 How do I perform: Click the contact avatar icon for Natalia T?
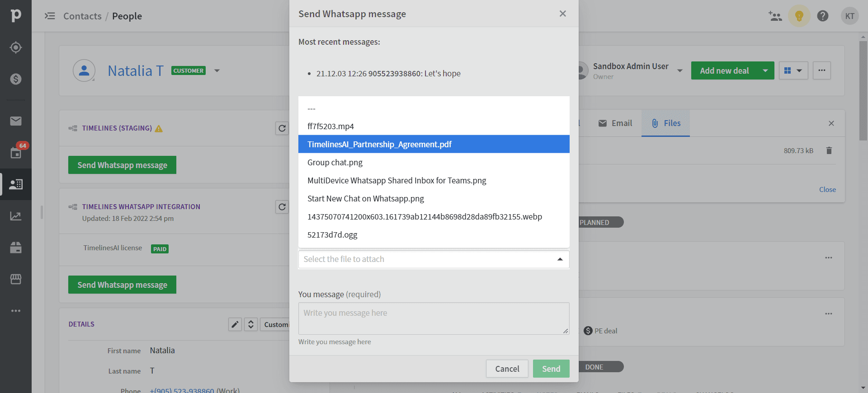[84, 70]
